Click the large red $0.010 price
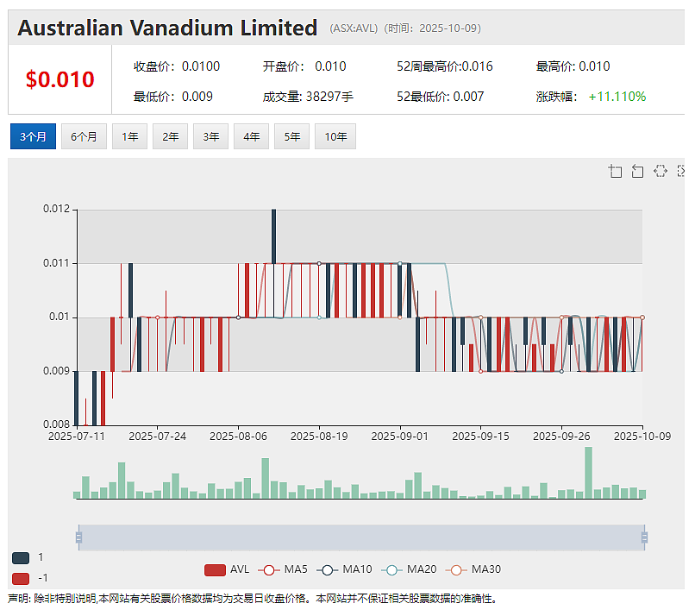The image size is (695, 616). pos(59,80)
